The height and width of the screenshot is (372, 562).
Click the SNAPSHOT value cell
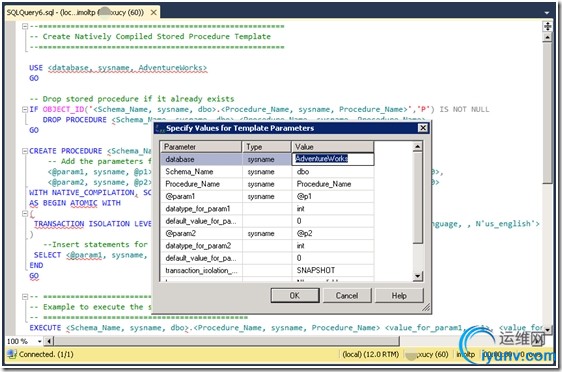pos(333,271)
